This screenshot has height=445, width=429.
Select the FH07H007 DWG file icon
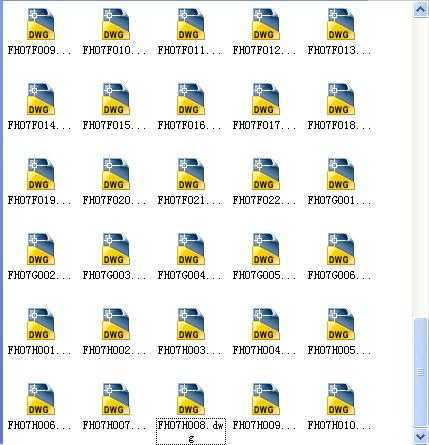[116, 399]
